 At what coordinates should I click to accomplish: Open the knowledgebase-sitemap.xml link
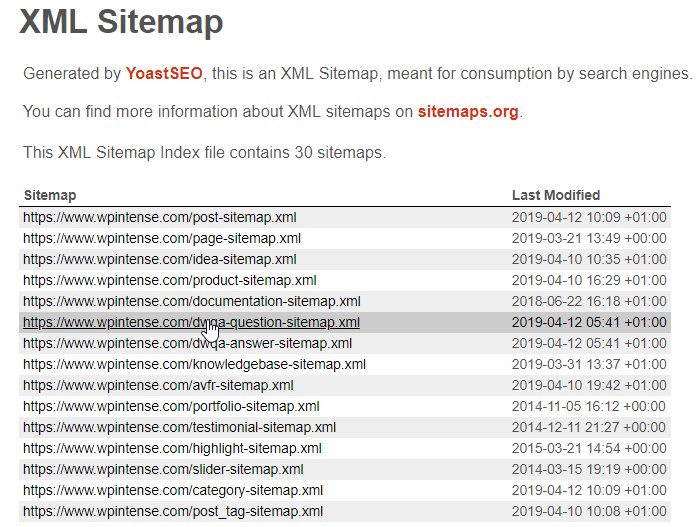[x=194, y=364]
